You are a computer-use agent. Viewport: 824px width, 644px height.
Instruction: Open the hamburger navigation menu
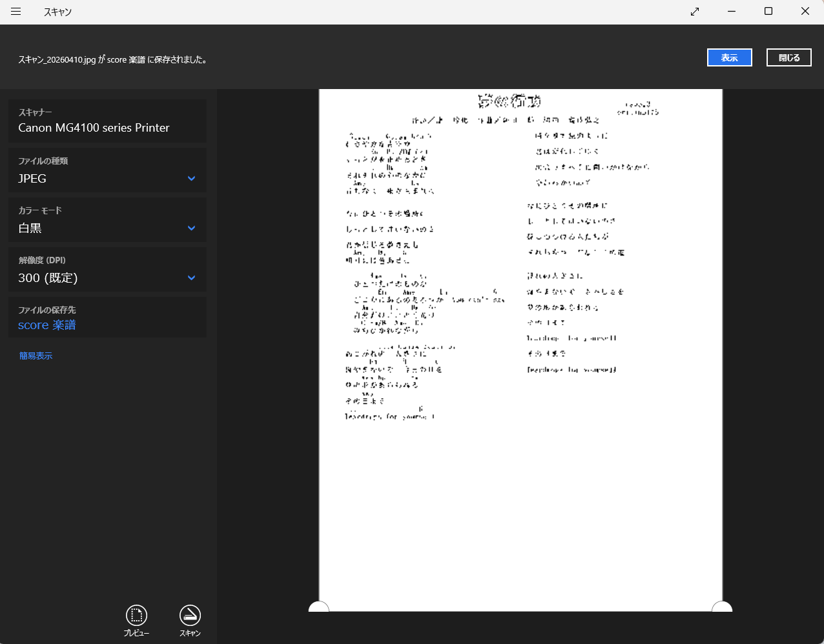[16, 12]
